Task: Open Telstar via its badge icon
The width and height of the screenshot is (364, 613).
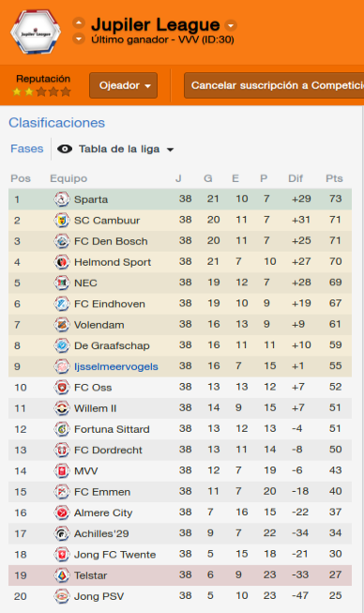Action: (x=62, y=575)
